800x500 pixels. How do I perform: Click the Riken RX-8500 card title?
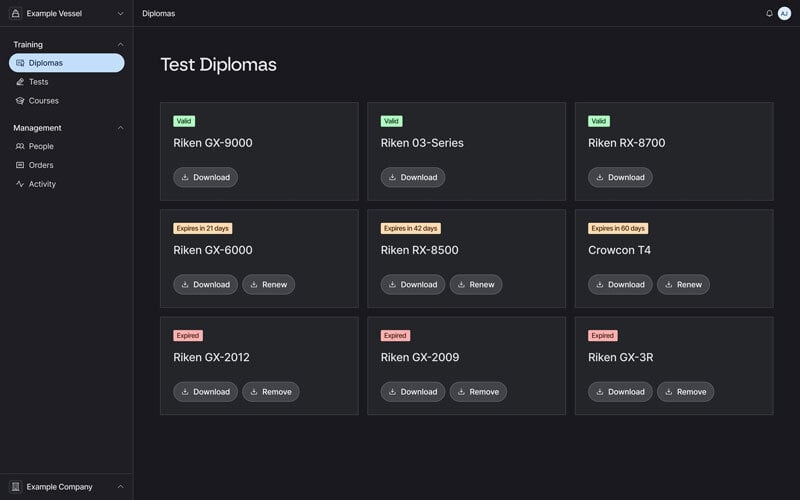(419, 250)
